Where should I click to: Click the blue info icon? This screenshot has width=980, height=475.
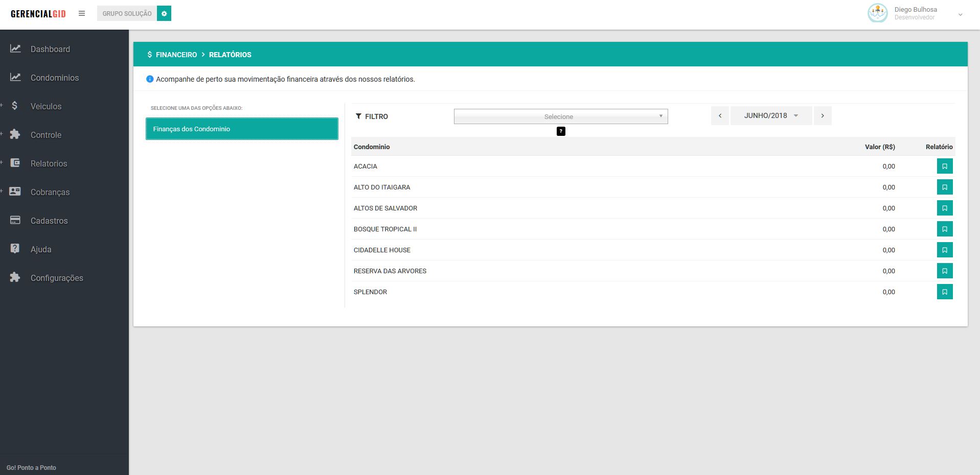[150, 79]
